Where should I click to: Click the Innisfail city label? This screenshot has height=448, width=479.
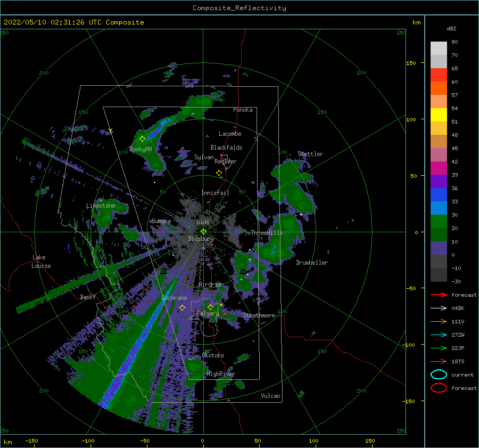point(215,193)
